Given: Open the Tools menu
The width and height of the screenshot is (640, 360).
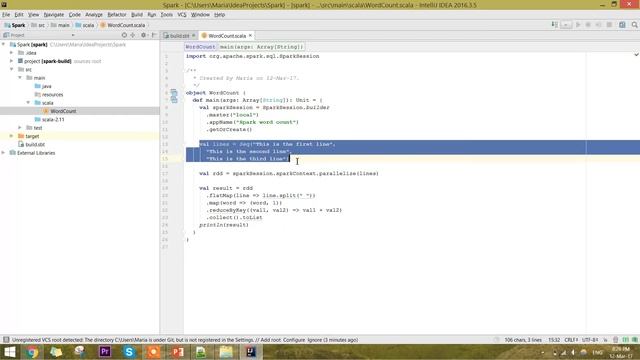Looking at the screenshot, I should (167, 15).
